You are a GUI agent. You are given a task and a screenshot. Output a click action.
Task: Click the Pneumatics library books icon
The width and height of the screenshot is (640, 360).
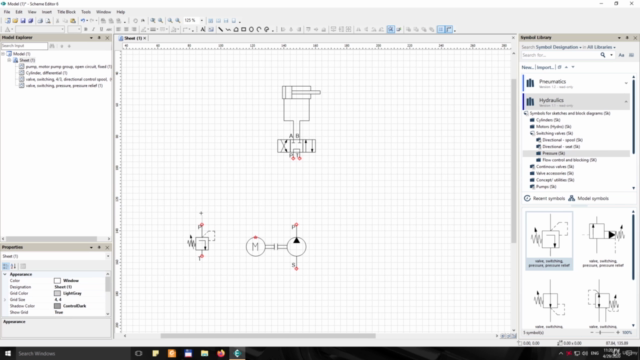pyautogui.click(x=530, y=83)
